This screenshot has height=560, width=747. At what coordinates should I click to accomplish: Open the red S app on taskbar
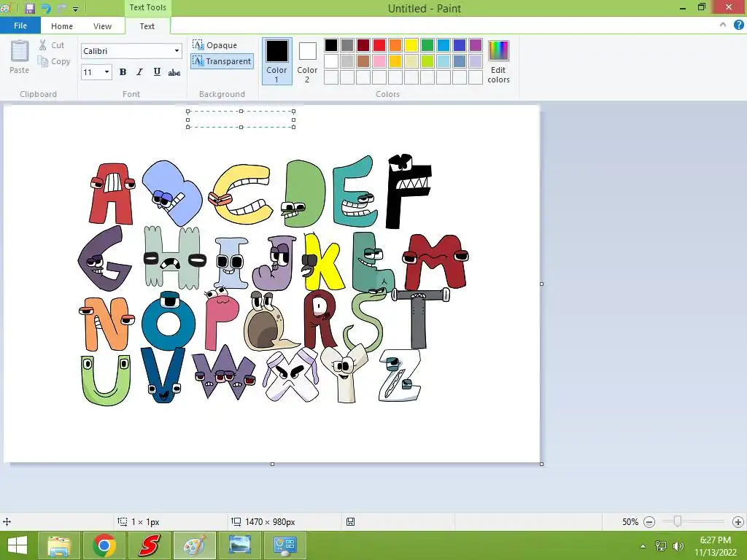(150, 545)
